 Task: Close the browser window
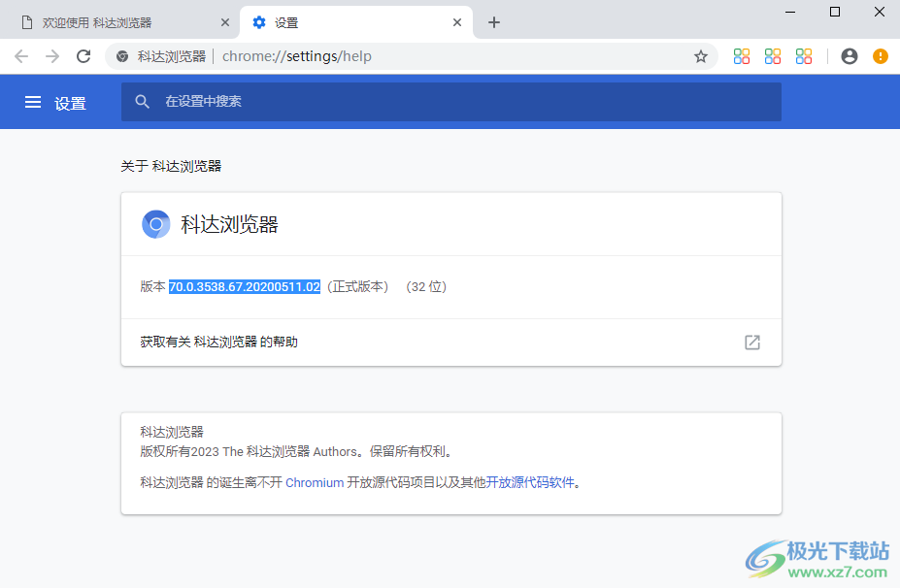880,12
